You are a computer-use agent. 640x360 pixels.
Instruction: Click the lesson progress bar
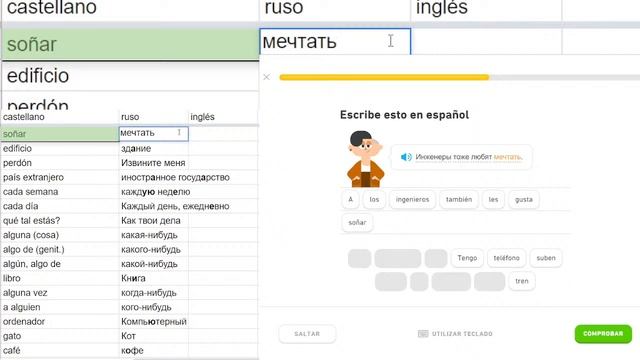[460, 77]
